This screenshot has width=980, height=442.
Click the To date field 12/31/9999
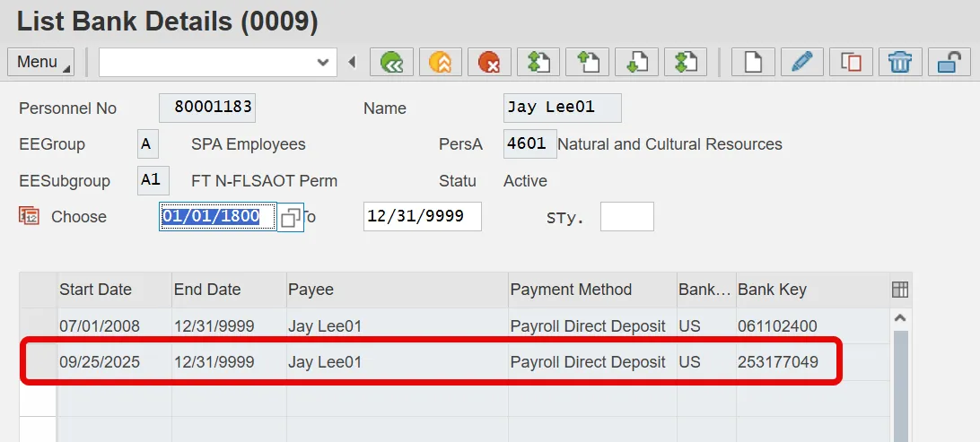pyautogui.click(x=423, y=217)
